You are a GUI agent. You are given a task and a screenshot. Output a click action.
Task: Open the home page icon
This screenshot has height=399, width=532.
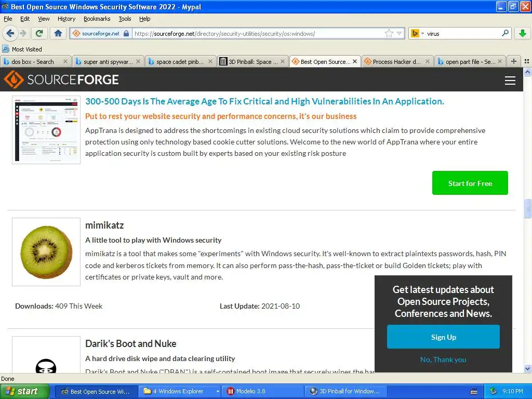pos(58,33)
